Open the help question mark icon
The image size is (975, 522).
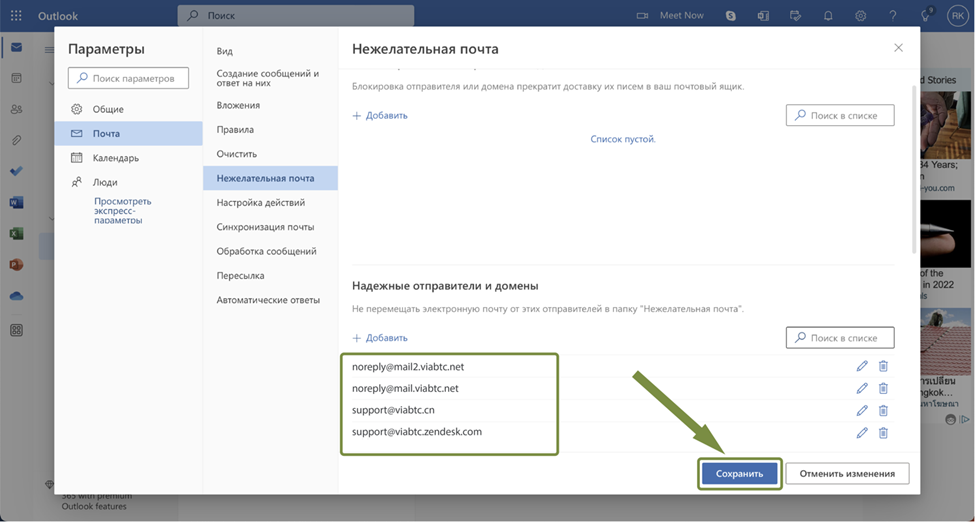(x=893, y=16)
